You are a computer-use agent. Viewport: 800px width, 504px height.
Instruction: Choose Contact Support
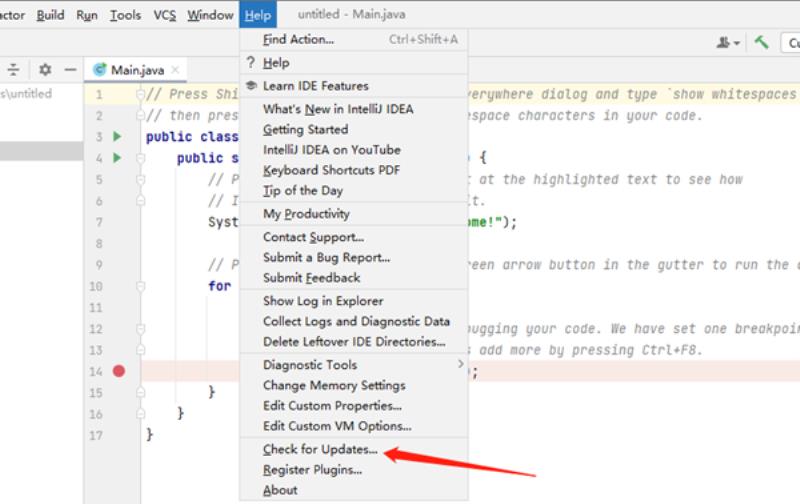pos(354,237)
